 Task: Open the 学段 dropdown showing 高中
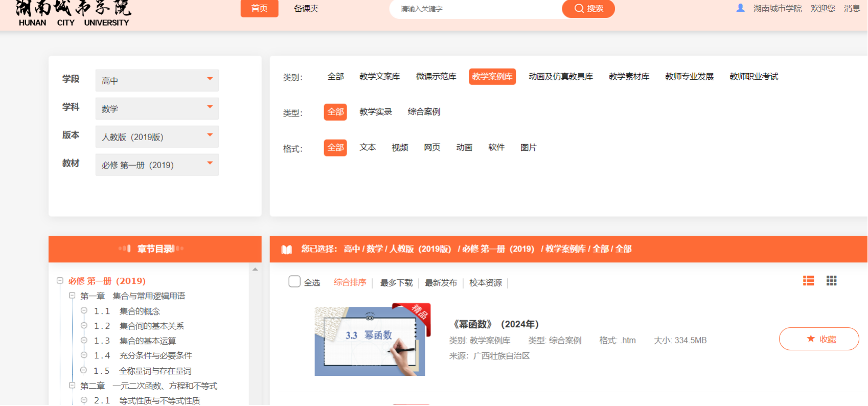(x=157, y=80)
